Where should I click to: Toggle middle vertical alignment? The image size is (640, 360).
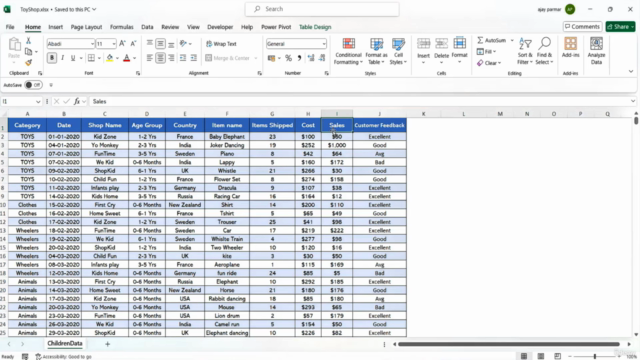coord(160,44)
